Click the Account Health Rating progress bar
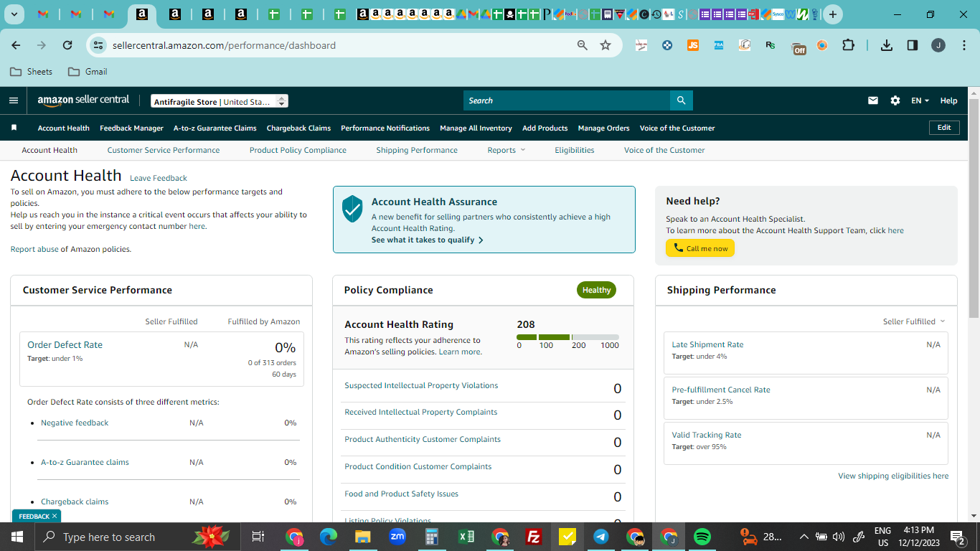 point(567,337)
